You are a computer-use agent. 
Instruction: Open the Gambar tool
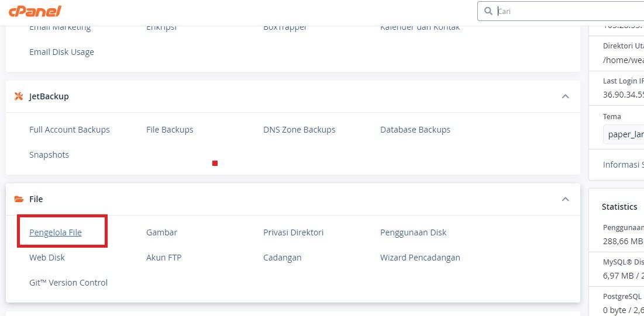click(161, 232)
